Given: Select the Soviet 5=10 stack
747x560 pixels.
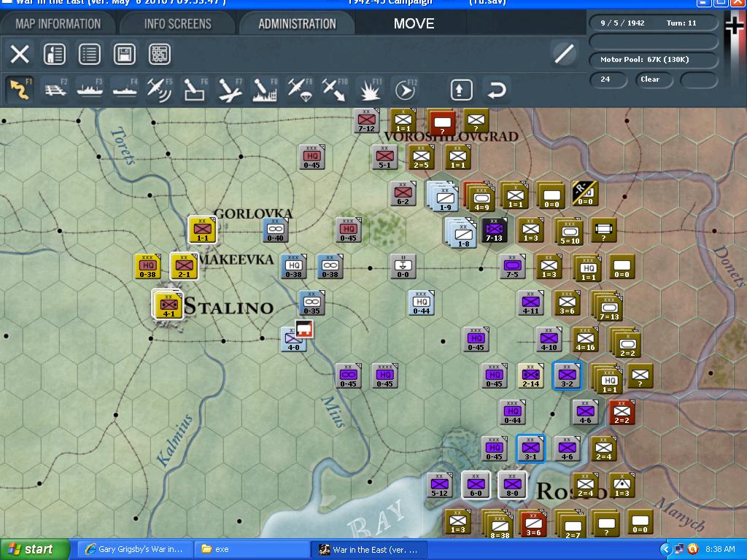Looking at the screenshot, I should point(569,232).
